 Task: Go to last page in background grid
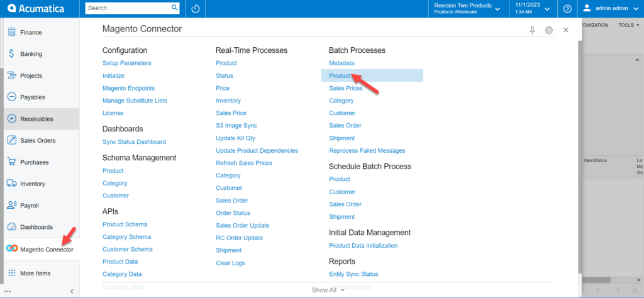click(636, 290)
